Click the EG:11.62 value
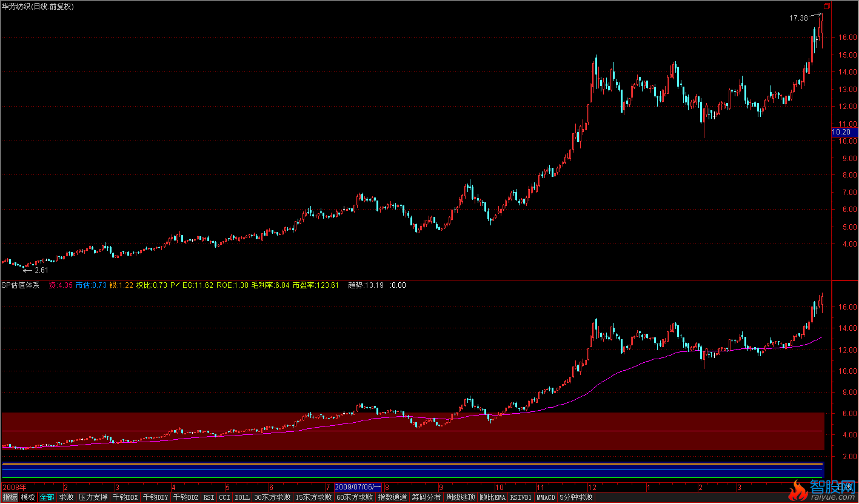The height and width of the screenshot is (504, 859). point(198,285)
